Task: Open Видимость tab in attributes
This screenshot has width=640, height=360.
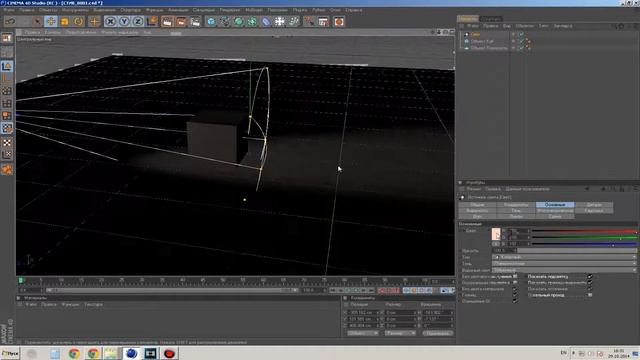Action: click(477, 211)
